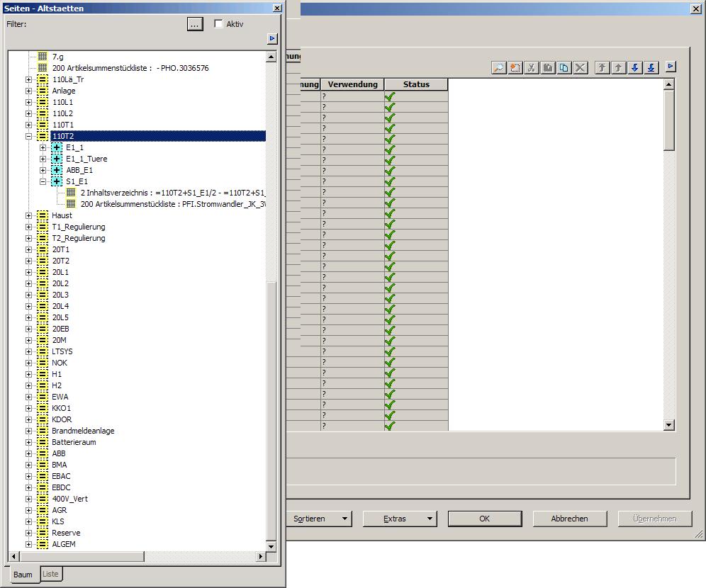Collapse the 110T2 tree node

29,136
